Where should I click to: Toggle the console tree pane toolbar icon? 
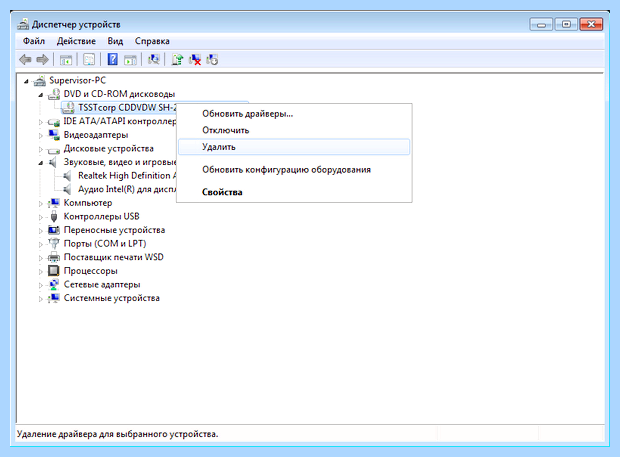click(x=66, y=60)
